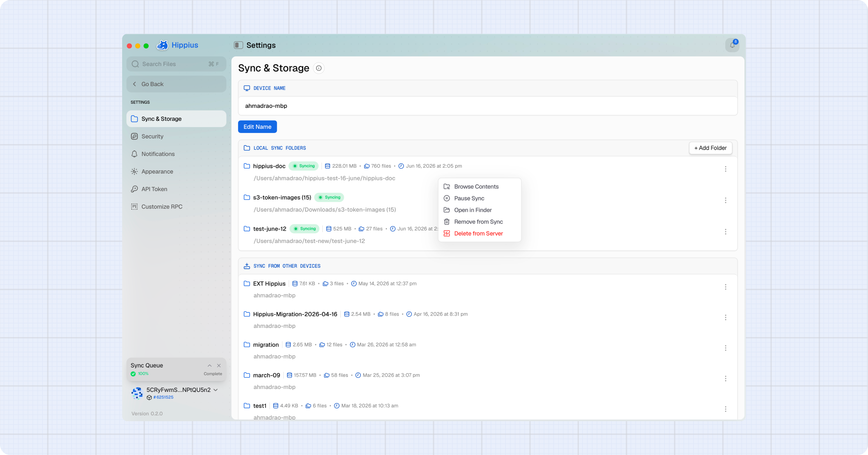
Task: Click the hippius-doc folder icon
Action: point(247,166)
